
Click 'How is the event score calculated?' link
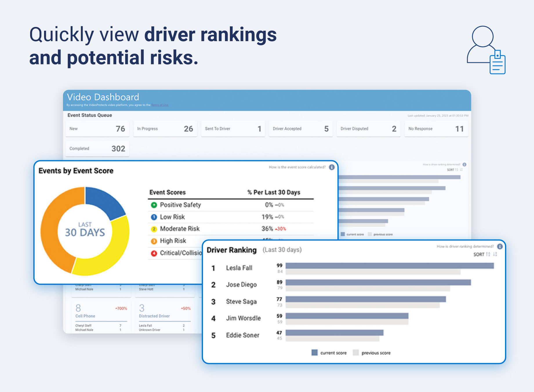coord(297,167)
